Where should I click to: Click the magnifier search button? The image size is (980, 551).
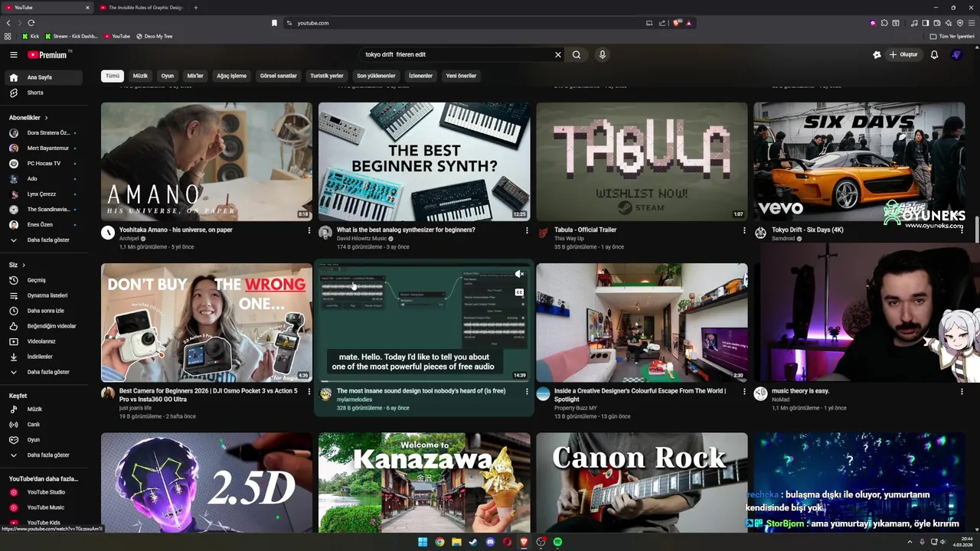577,54
